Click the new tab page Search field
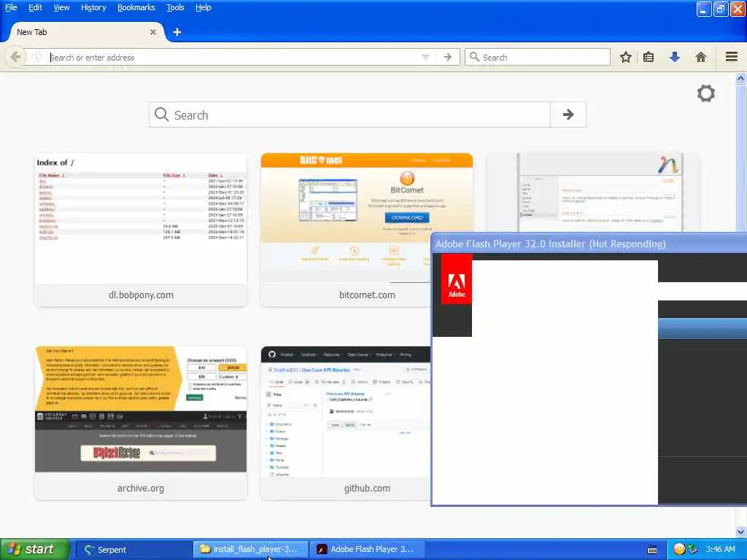 (349, 114)
